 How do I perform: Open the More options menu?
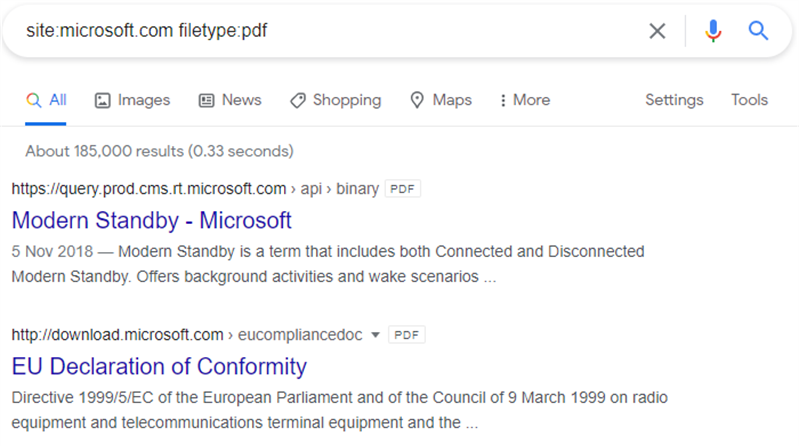click(x=525, y=100)
